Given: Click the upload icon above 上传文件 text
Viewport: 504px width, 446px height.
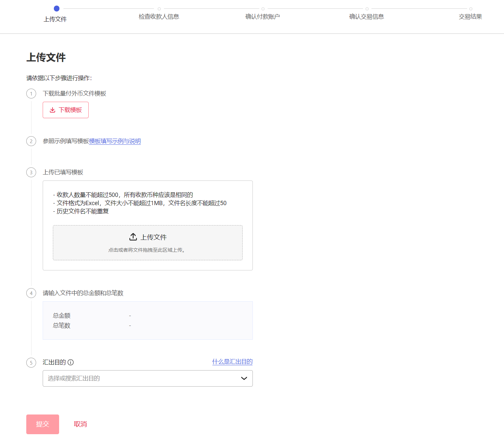Looking at the screenshot, I should coord(133,237).
